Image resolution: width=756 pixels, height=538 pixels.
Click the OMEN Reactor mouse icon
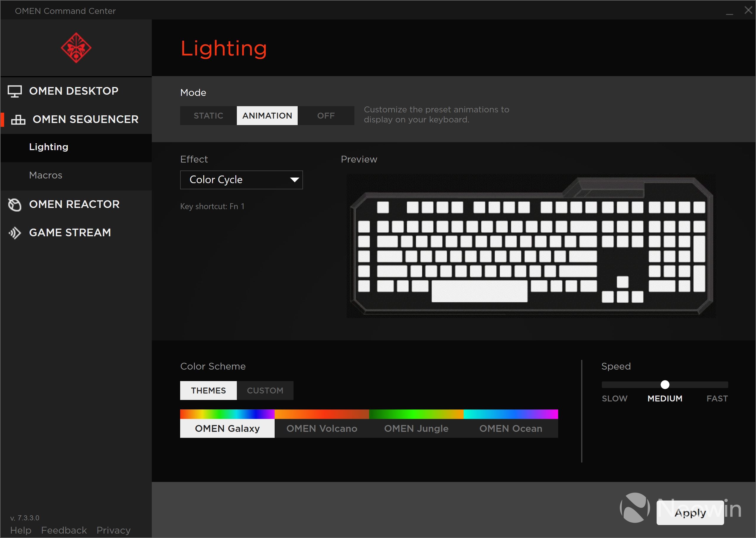[x=14, y=204]
